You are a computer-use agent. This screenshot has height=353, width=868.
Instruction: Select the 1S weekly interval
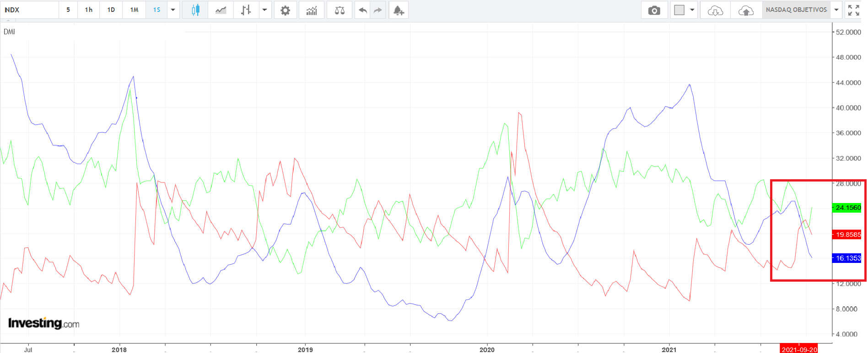point(156,10)
